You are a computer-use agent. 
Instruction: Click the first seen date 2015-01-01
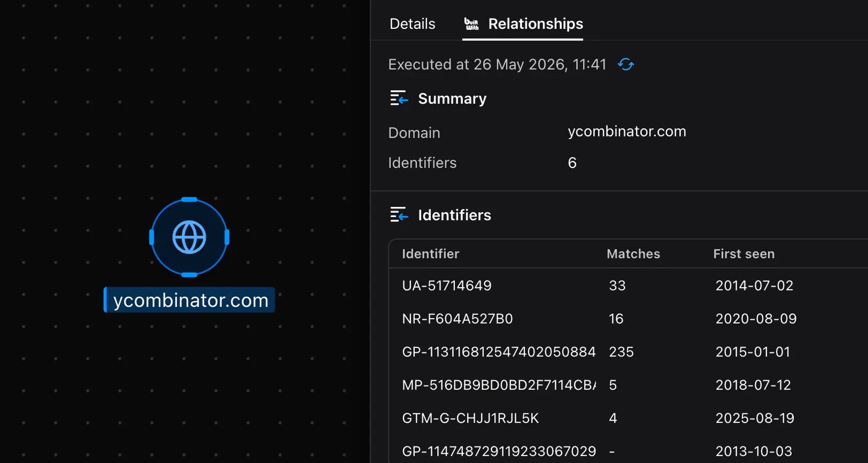(x=753, y=352)
